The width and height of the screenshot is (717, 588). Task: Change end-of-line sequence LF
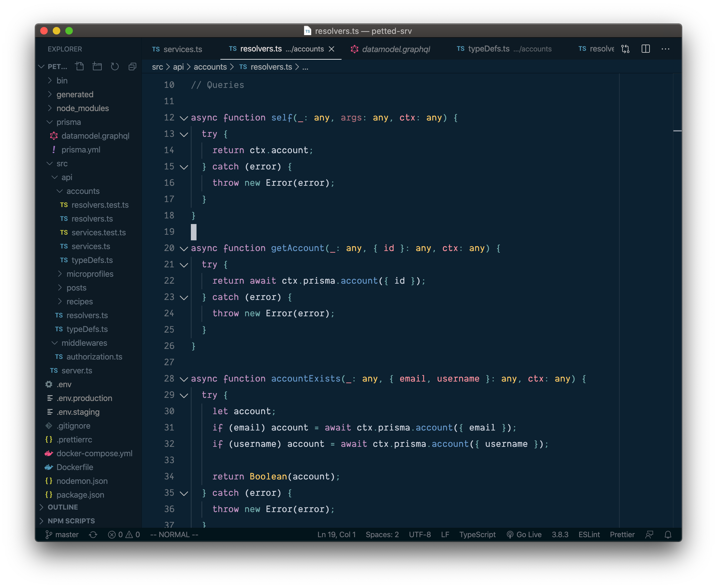point(445,534)
